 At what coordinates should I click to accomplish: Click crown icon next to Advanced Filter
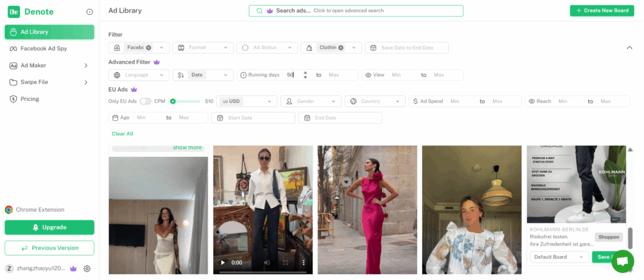click(157, 62)
